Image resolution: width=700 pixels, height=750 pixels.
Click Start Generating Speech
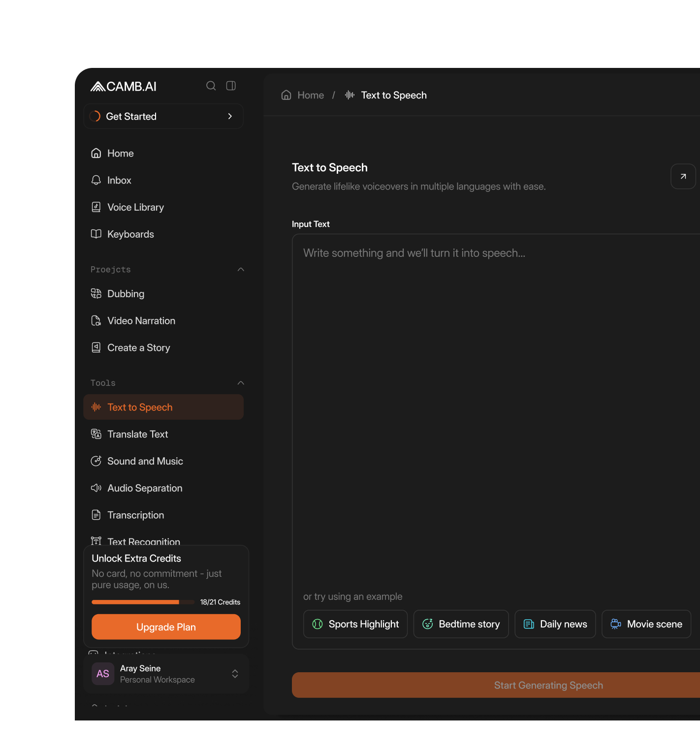(x=496, y=685)
